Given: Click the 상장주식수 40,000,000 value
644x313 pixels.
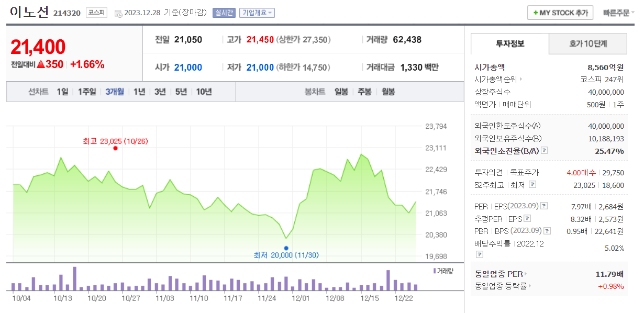Looking at the screenshot, I should coord(606,92).
